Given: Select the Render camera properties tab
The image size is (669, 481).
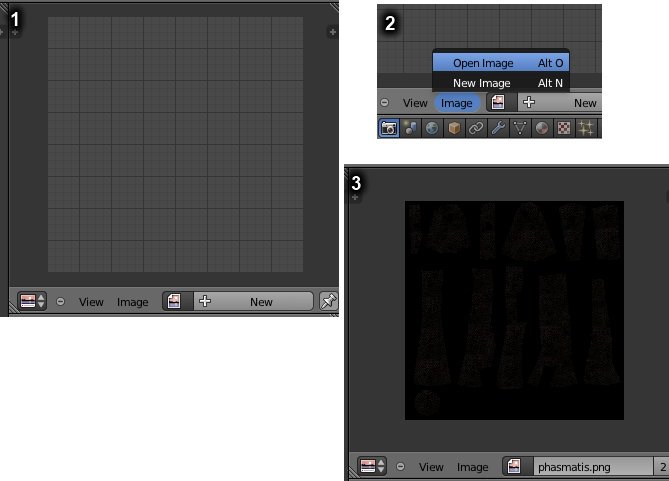Looking at the screenshot, I should (x=389, y=128).
